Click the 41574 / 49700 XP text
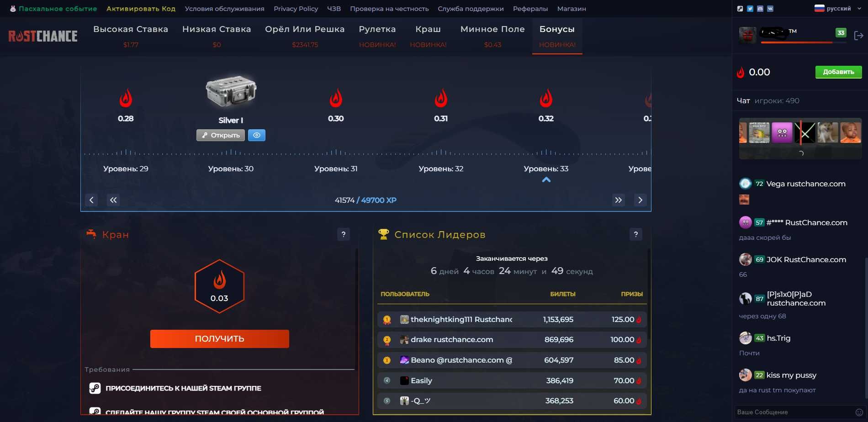Viewport: 868px width, 422px height. [x=365, y=200]
